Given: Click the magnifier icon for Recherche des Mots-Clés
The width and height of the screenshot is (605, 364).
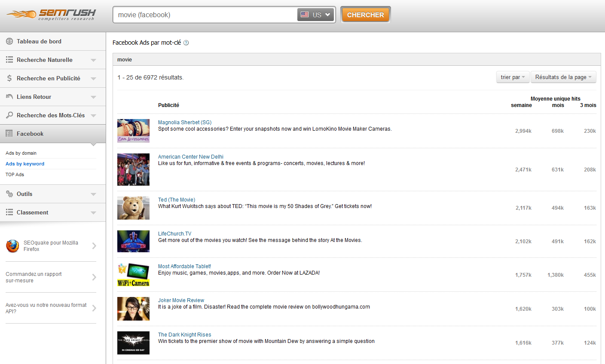Looking at the screenshot, I should [x=9, y=115].
